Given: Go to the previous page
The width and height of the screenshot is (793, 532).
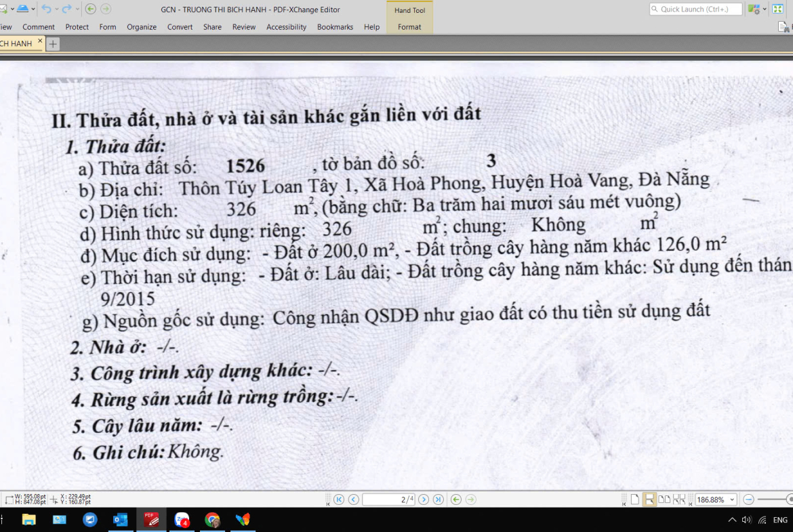Looking at the screenshot, I should click(354, 499).
